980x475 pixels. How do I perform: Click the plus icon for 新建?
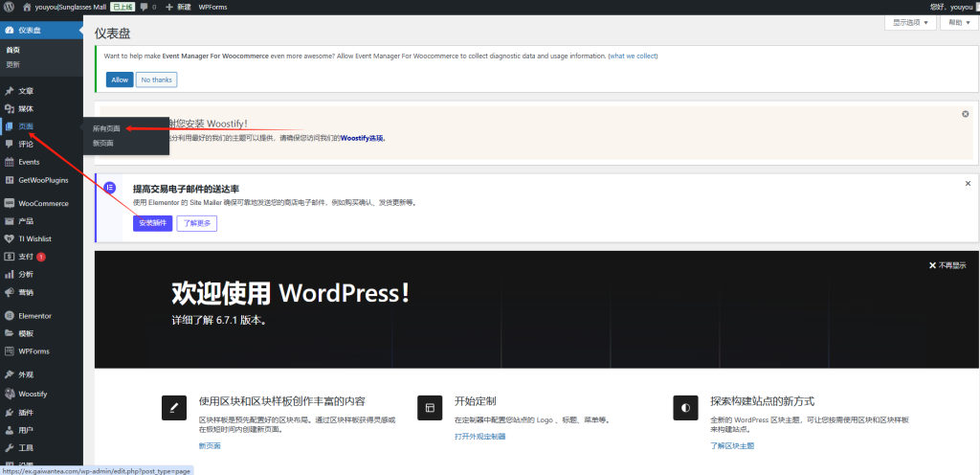[x=169, y=7]
